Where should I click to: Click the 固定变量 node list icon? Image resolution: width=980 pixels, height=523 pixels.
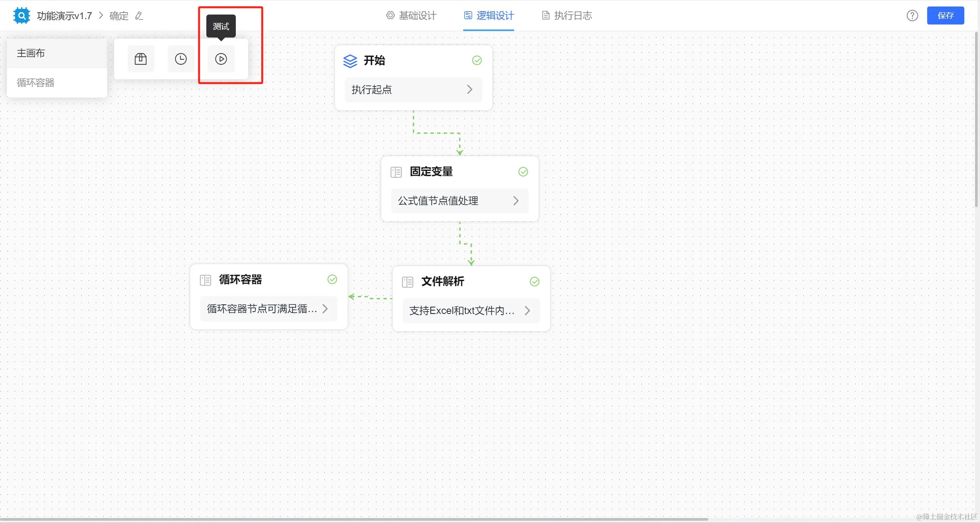point(396,172)
